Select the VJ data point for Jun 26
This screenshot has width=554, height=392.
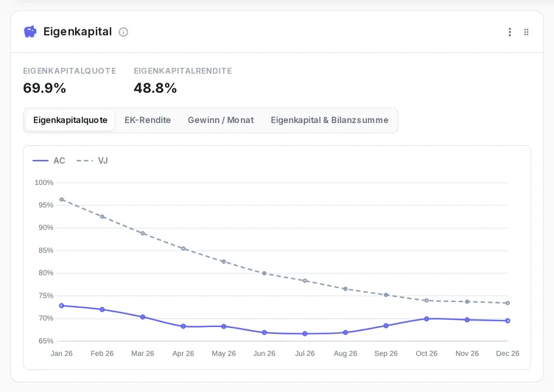pos(264,273)
